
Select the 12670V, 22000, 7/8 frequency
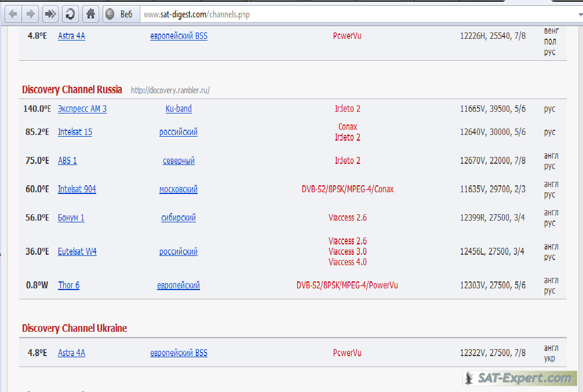point(493,160)
